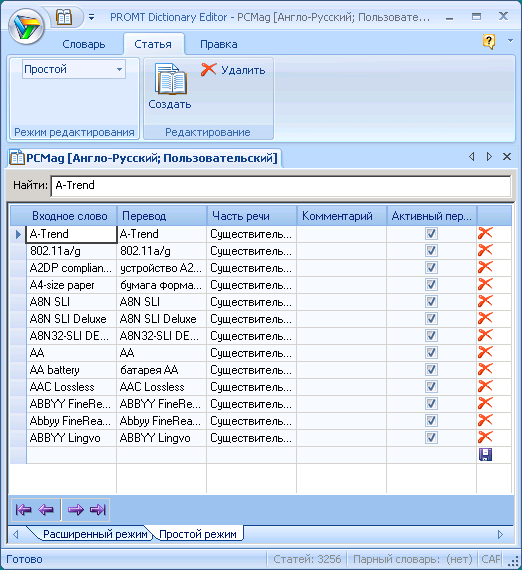Image resolution: width=522 pixels, height=570 pixels.
Task: Delete the 802.11a/g entry with red X
Action: click(x=485, y=250)
